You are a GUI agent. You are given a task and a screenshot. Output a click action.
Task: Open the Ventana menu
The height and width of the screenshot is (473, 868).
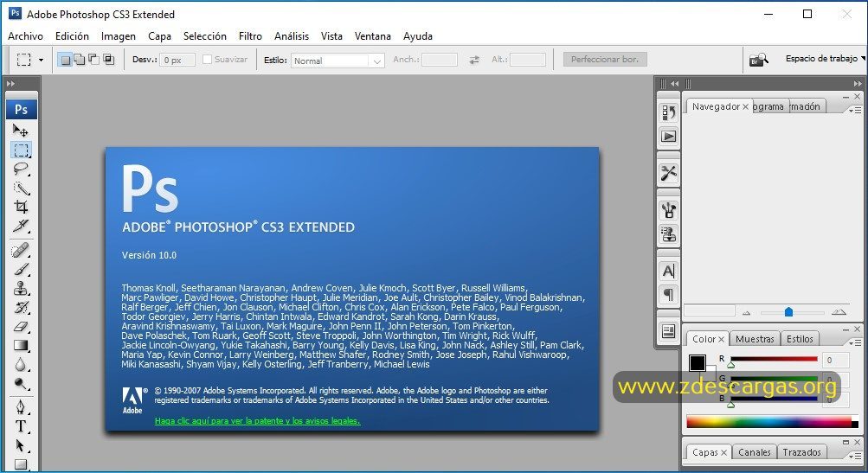click(x=372, y=36)
